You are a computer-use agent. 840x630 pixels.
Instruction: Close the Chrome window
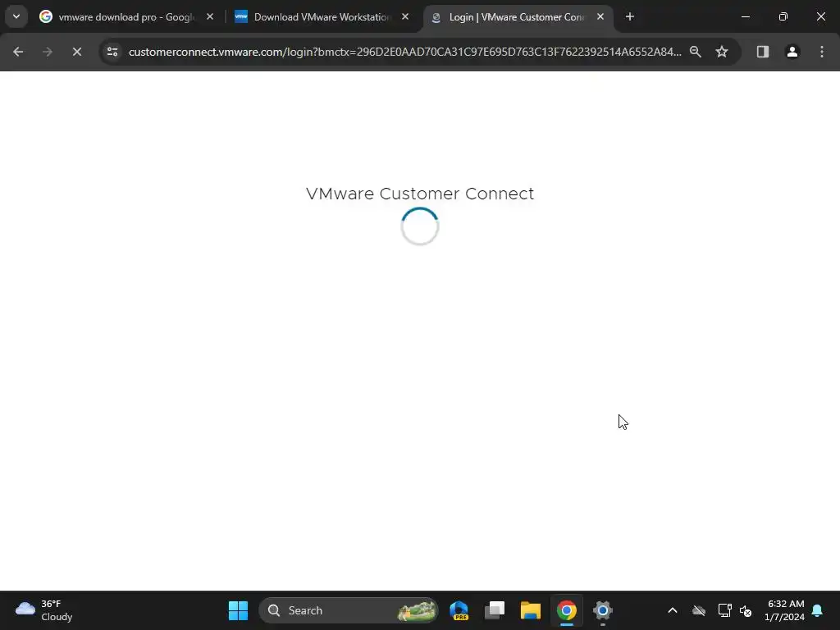[820, 16]
